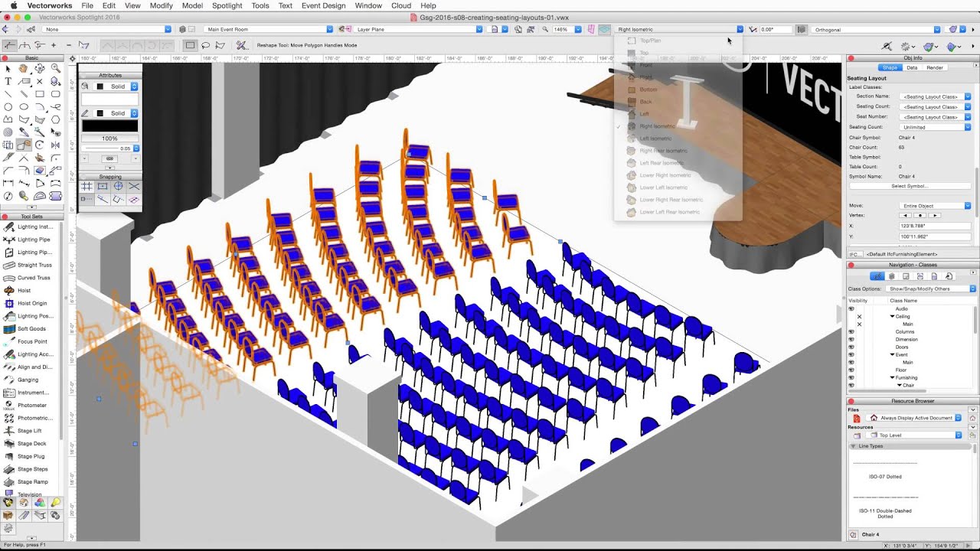Select the Stage Lift tool
The height and width of the screenshot is (551, 980).
pyautogui.click(x=29, y=431)
